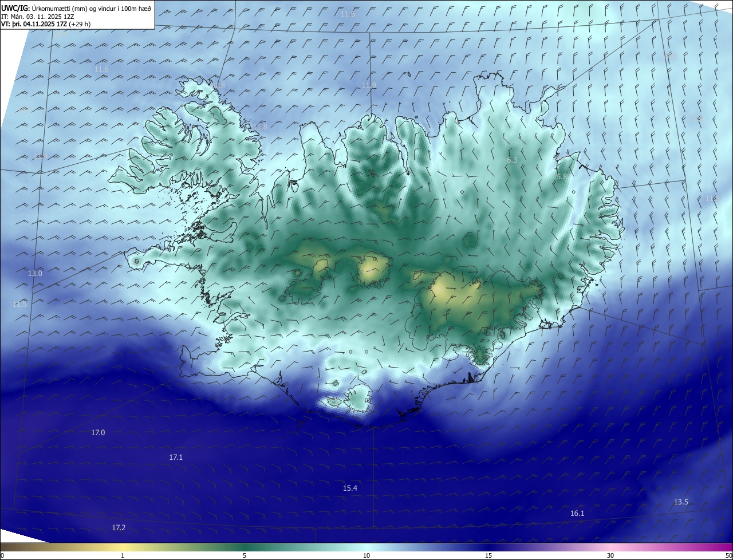The image size is (733, 560).
Task: Select the 16.1 value label
Action: pyautogui.click(x=577, y=514)
